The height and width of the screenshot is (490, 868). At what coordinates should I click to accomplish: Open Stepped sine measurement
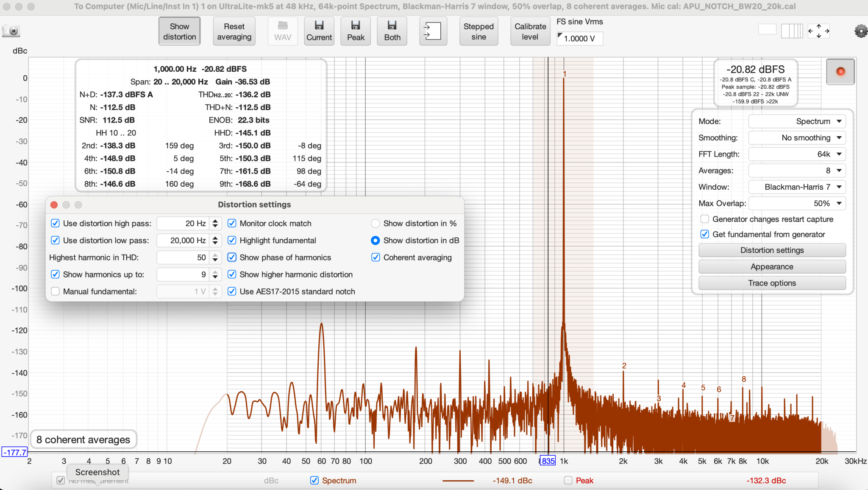[479, 31]
